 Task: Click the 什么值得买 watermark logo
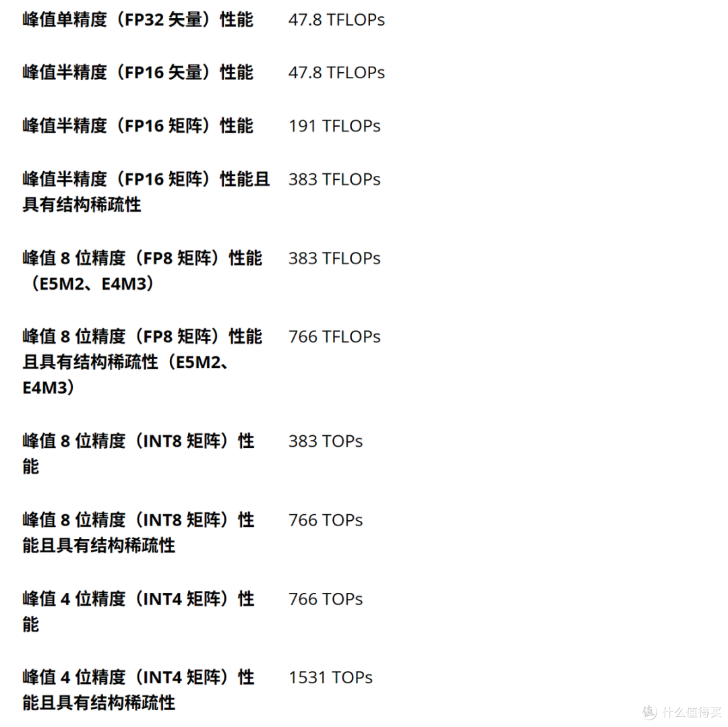click(681, 712)
